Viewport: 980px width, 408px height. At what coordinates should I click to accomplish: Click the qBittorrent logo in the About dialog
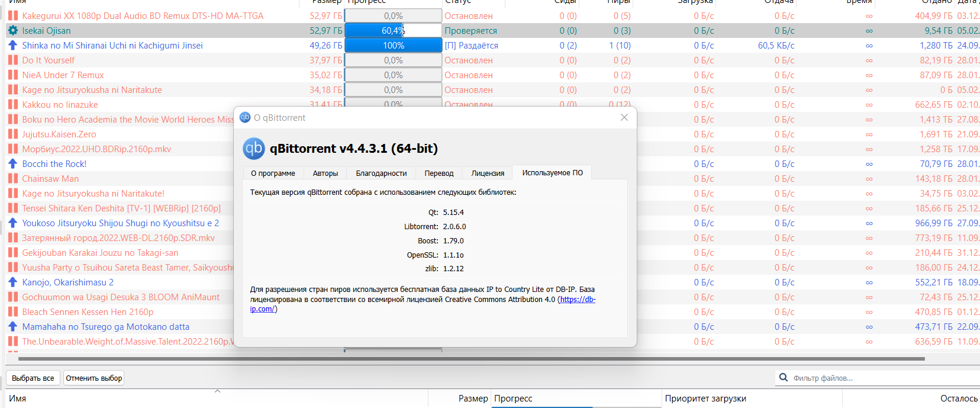click(x=254, y=149)
